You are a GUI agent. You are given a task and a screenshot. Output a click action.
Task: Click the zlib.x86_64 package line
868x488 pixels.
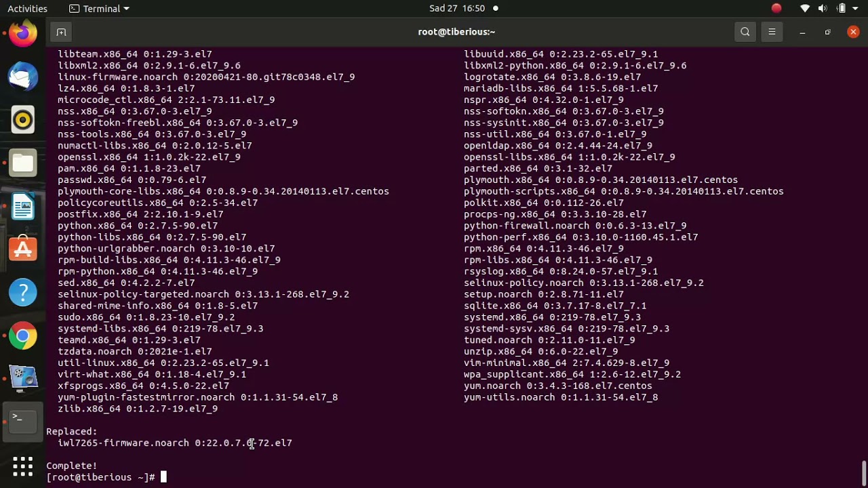click(138, 409)
